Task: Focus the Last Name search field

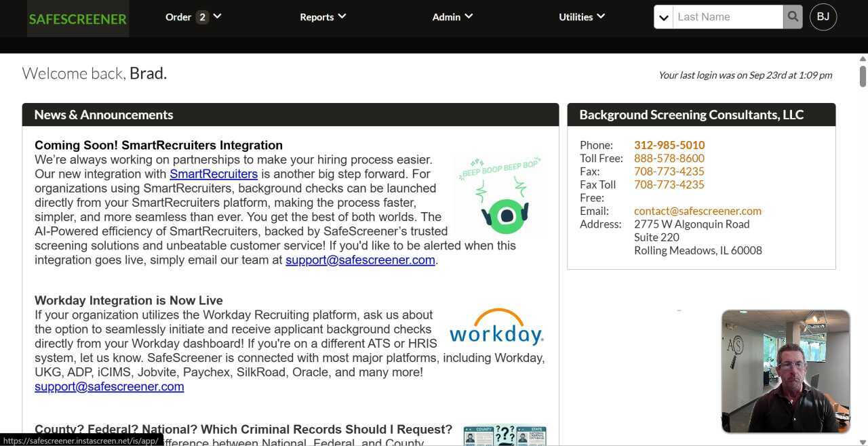Action: coord(728,17)
